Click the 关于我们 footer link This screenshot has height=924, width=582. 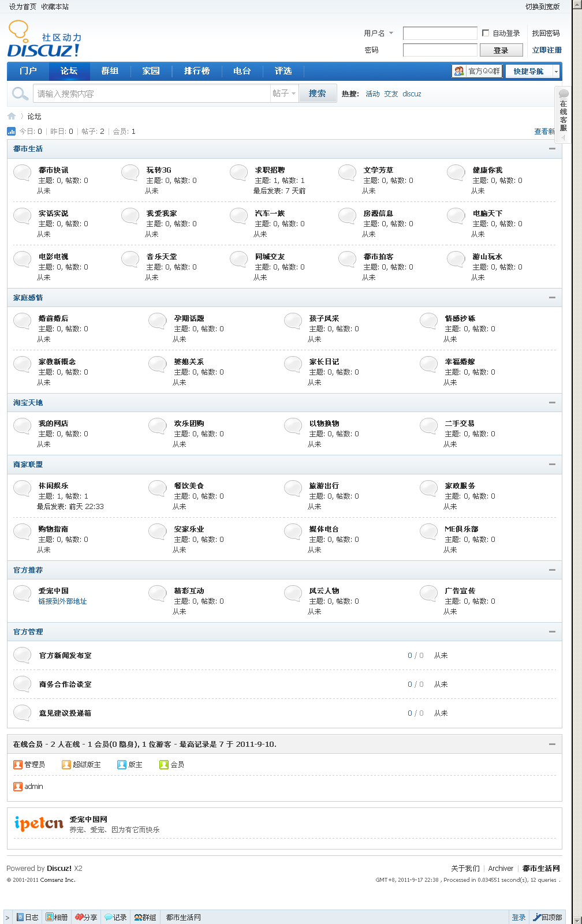[465, 868]
